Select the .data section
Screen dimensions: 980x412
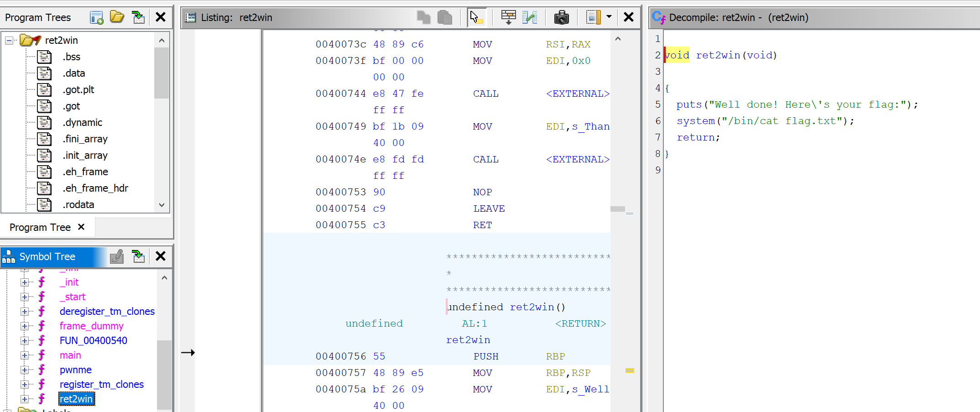[x=74, y=73]
